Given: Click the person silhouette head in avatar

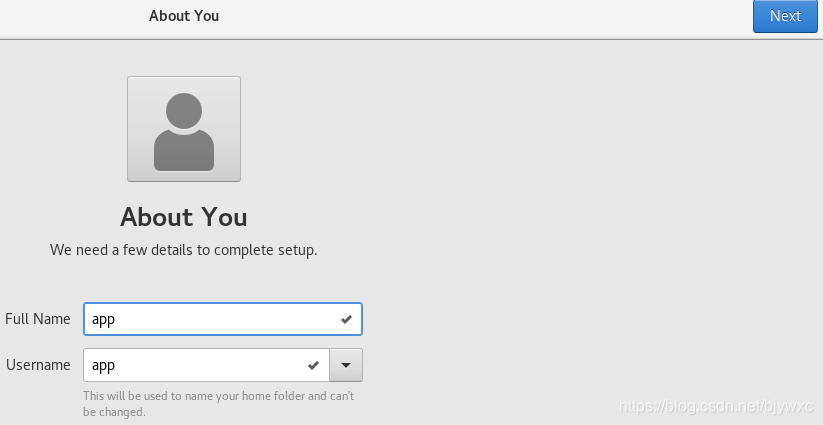Looking at the screenshot, I should [184, 110].
